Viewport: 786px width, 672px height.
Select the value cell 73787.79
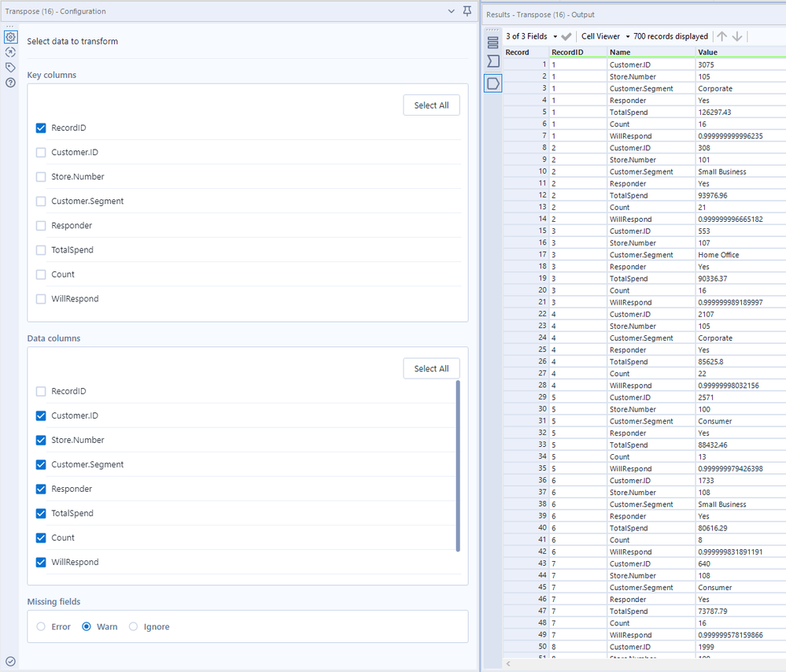741,611
